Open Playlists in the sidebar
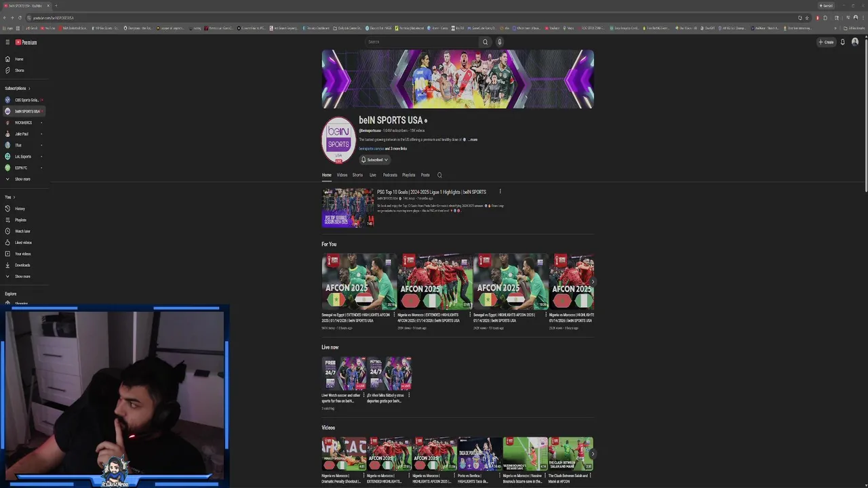868x488 pixels. pyautogui.click(x=20, y=220)
